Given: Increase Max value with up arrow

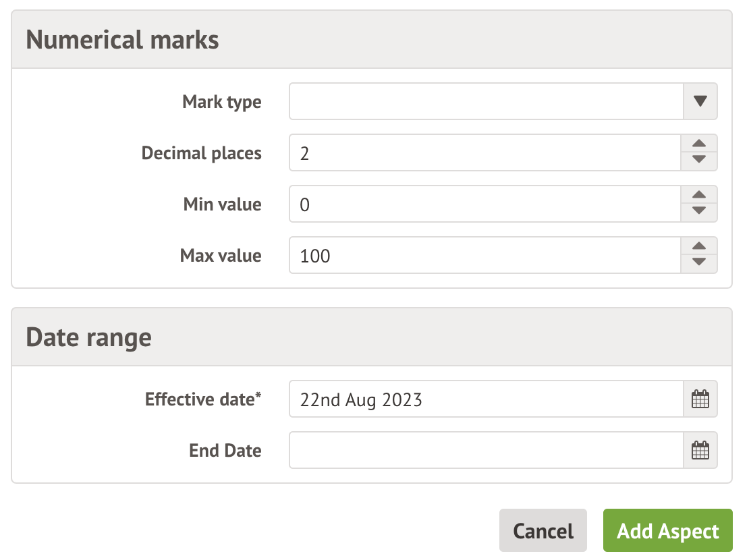Looking at the screenshot, I should (699, 246).
